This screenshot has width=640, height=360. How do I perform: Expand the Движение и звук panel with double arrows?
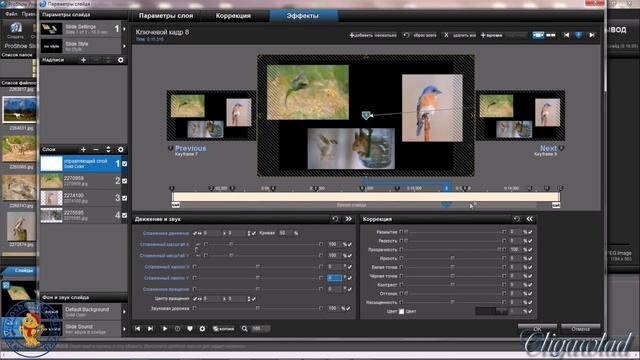coord(349,219)
